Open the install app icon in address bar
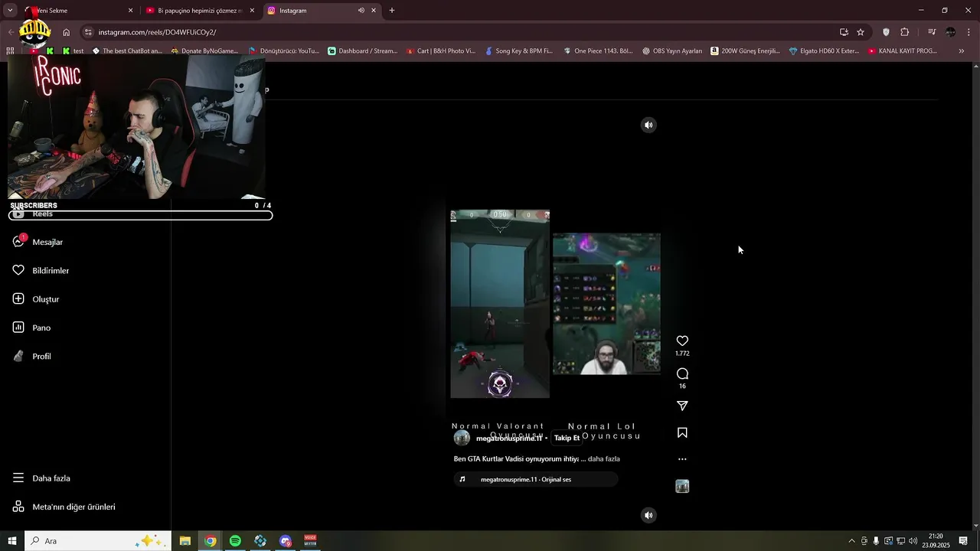Image resolution: width=980 pixels, height=551 pixels. pyautogui.click(x=844, y=32)
